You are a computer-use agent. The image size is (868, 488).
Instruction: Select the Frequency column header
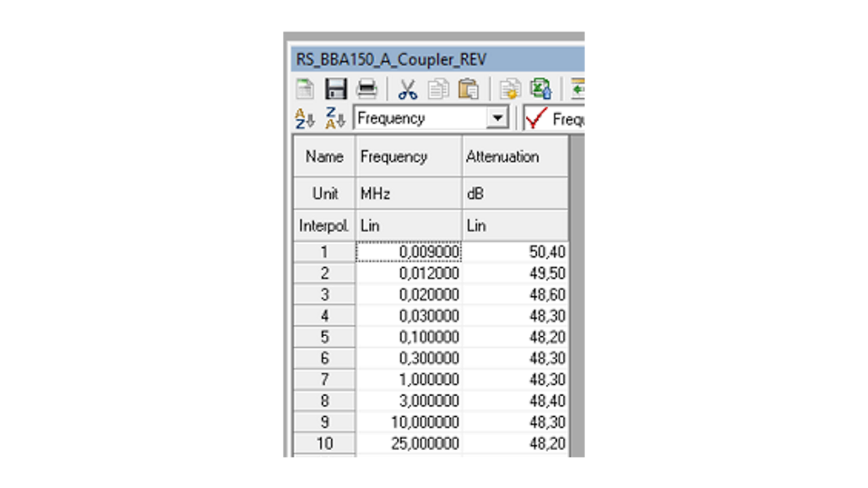point(408,157)
